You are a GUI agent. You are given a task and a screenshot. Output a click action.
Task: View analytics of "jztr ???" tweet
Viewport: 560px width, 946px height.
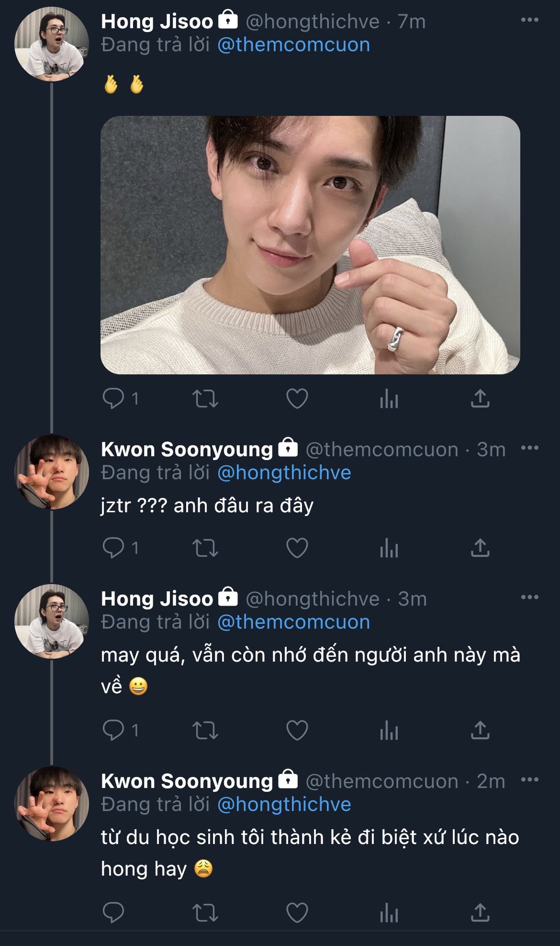point(389,548)
